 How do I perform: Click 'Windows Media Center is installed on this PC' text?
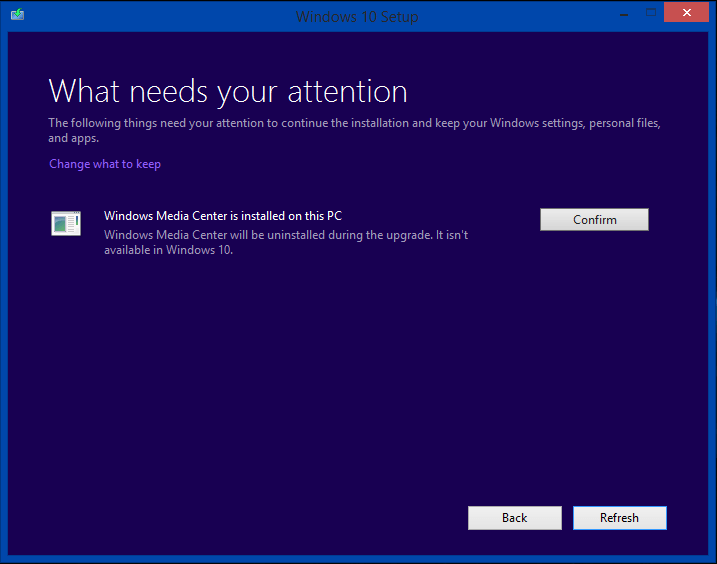tap(223, 216)
